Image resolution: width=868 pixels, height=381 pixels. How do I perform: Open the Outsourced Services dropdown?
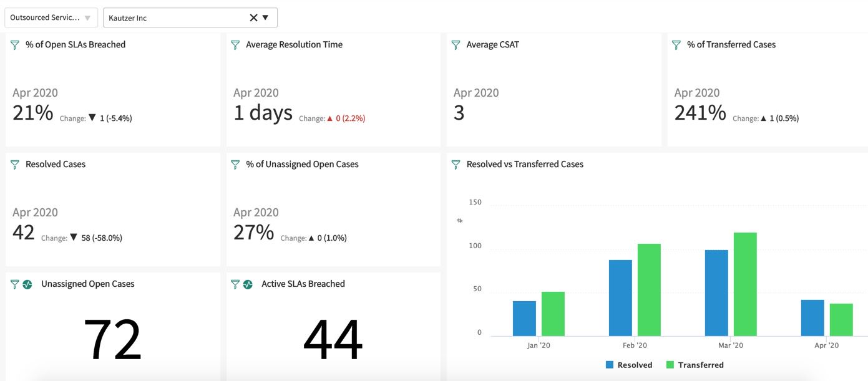tap(51, 17)
